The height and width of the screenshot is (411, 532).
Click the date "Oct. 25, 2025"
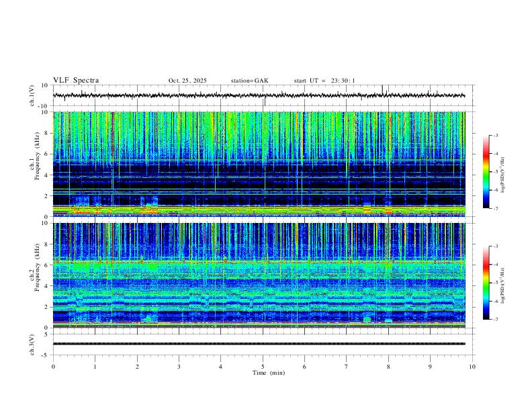tap(187, 81)
